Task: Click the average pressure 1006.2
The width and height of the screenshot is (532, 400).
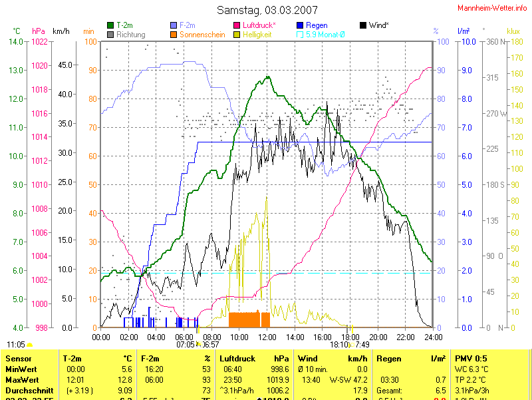Action: pos(278,391)
